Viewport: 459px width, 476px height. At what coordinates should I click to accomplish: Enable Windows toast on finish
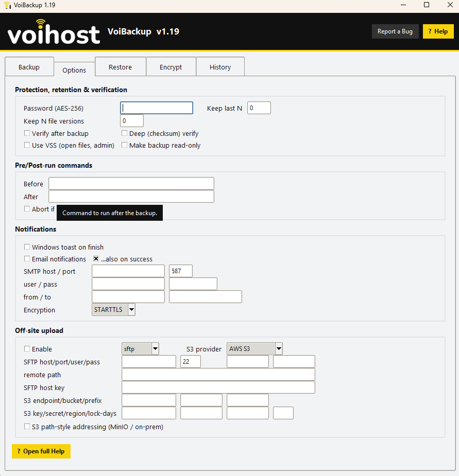click(27, 247)
